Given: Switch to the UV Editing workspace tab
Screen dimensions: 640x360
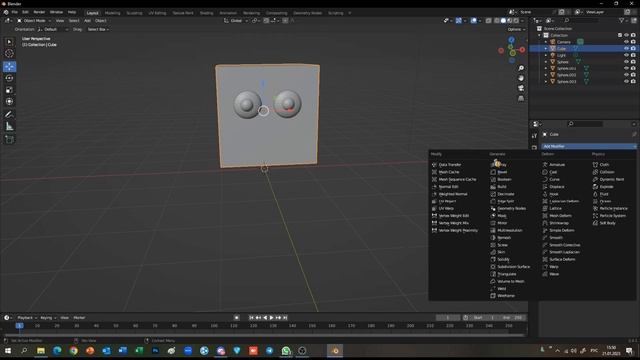Looking at the screenshot, I should point(157,13).
